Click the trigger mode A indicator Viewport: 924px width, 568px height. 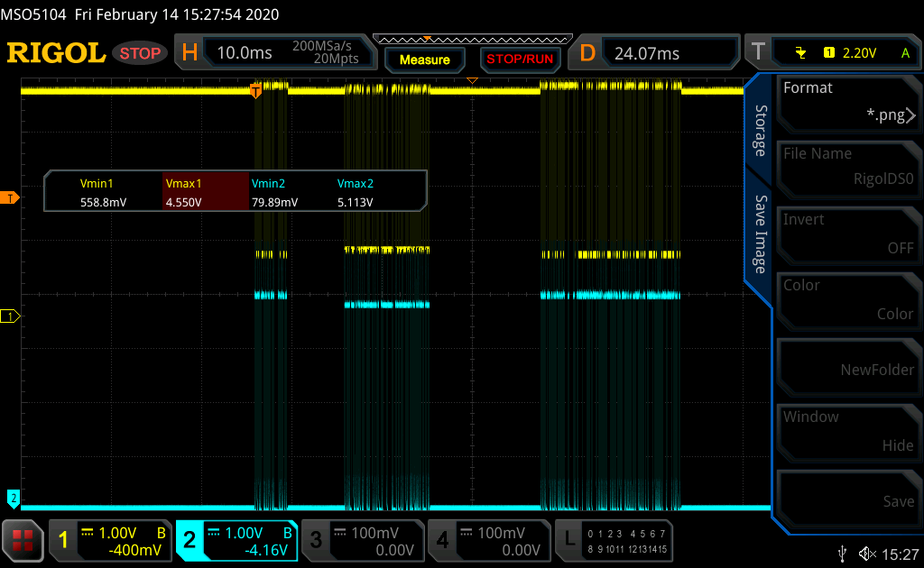point(905,53)
